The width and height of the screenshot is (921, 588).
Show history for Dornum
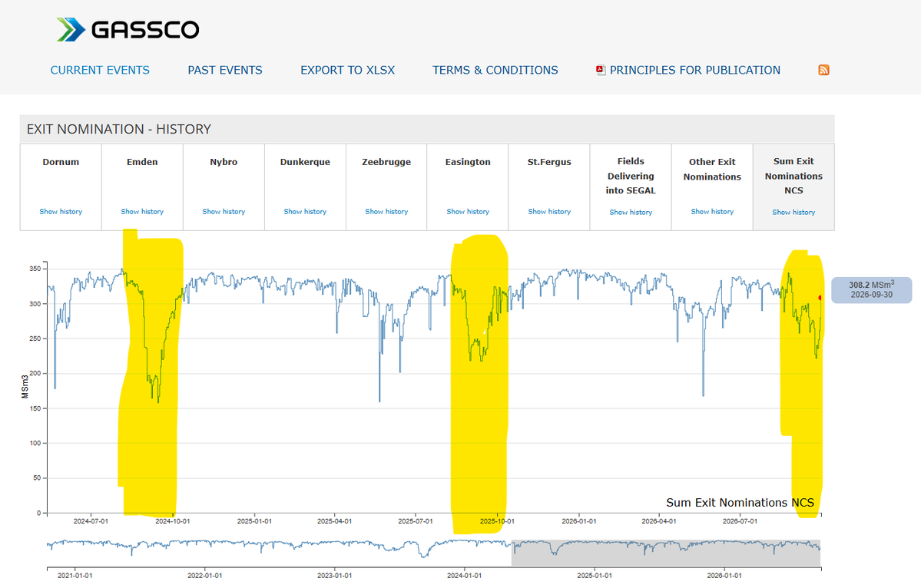click(61, 211)
